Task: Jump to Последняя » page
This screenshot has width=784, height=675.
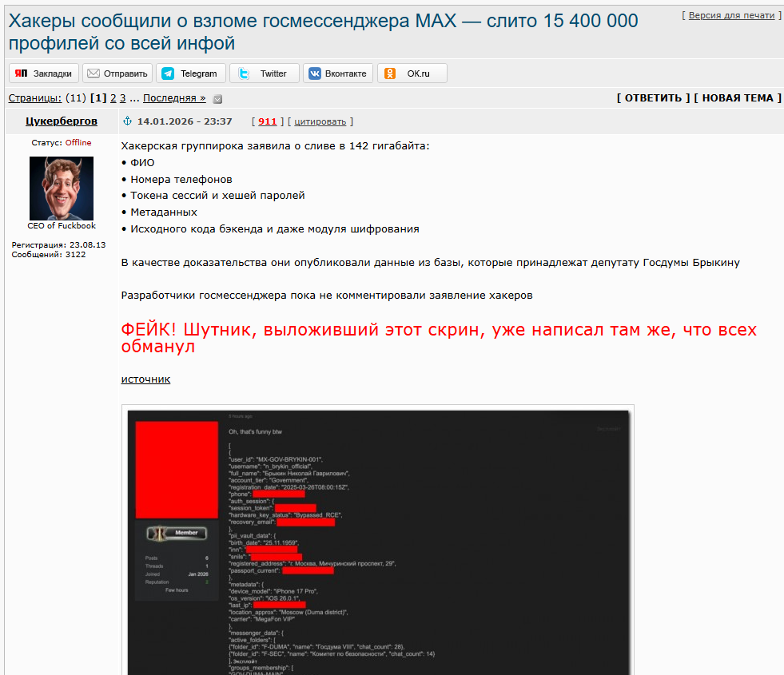Action: point(174,98)
